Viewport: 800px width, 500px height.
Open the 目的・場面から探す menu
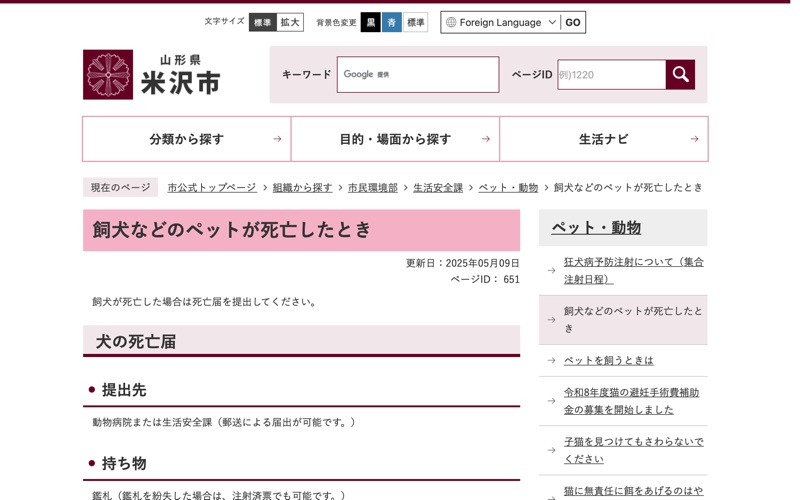coord(395,139)
